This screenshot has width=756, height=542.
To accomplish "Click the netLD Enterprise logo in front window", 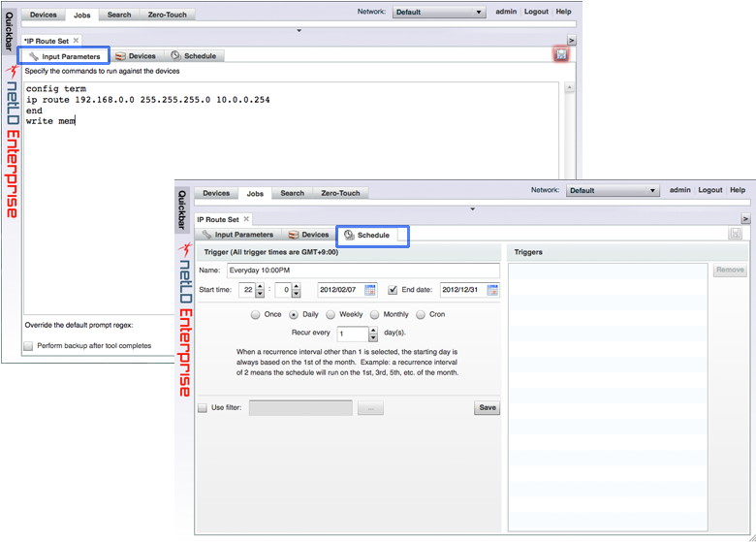I will pyautogui.click(x=186, y=320).
